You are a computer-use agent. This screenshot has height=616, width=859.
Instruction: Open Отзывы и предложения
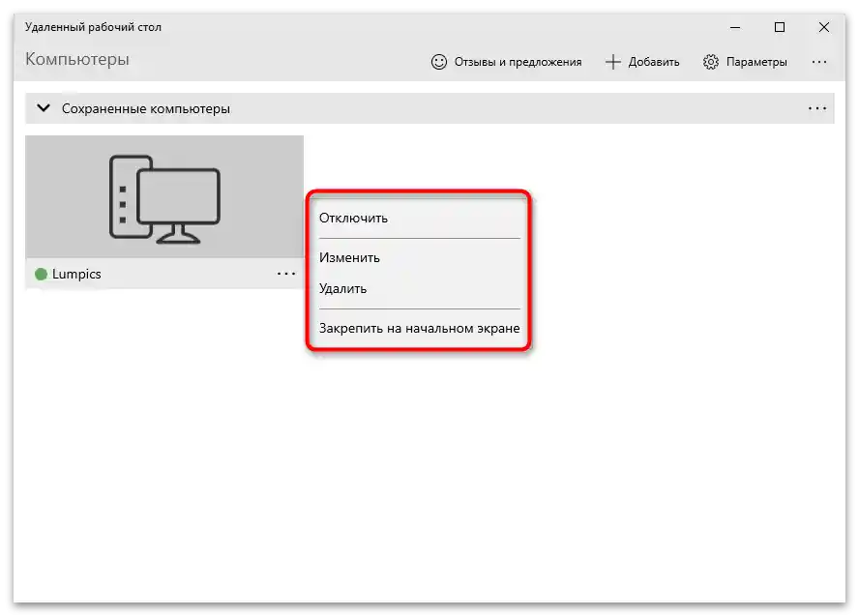pyautogui.click(x=518, y=62)
